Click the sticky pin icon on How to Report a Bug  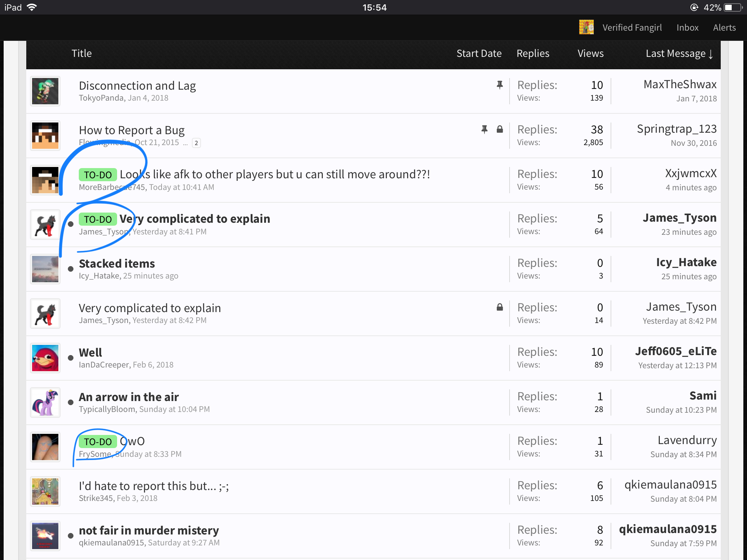(x=484, y=129)
